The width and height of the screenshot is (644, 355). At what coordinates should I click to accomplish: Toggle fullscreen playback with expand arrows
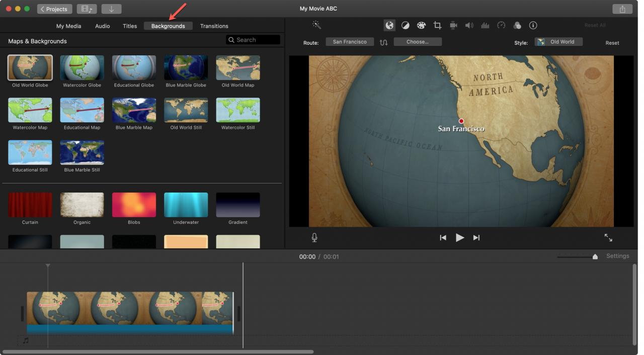608,238
